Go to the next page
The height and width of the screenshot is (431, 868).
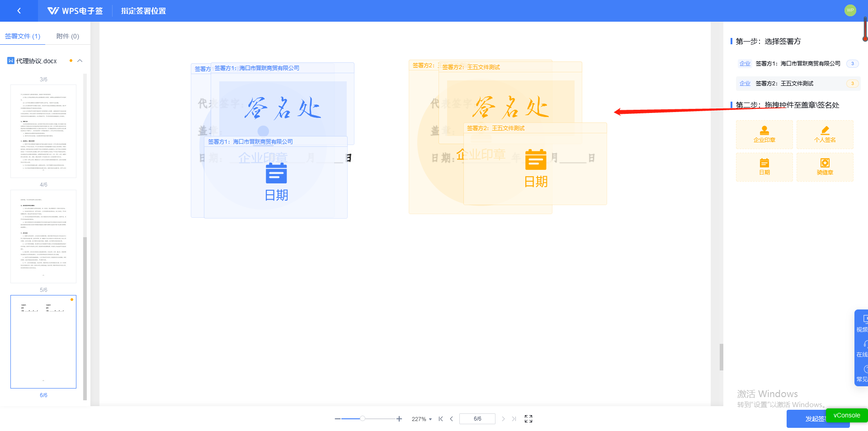tap(503, 419)
